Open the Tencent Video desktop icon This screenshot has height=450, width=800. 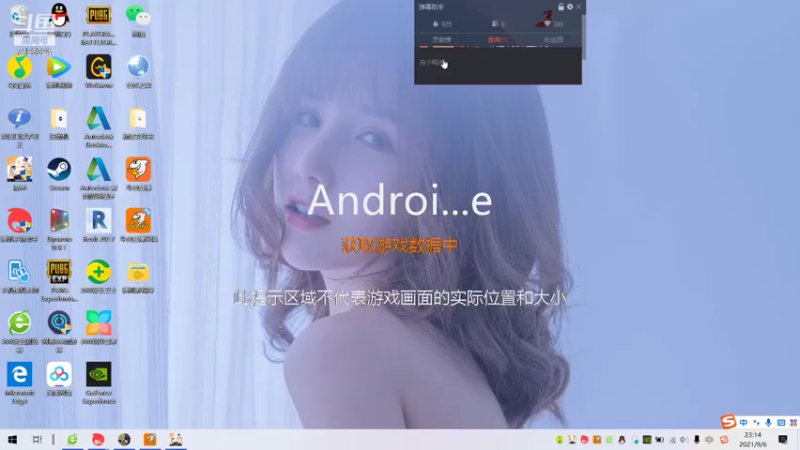click(x=59, y=67)
